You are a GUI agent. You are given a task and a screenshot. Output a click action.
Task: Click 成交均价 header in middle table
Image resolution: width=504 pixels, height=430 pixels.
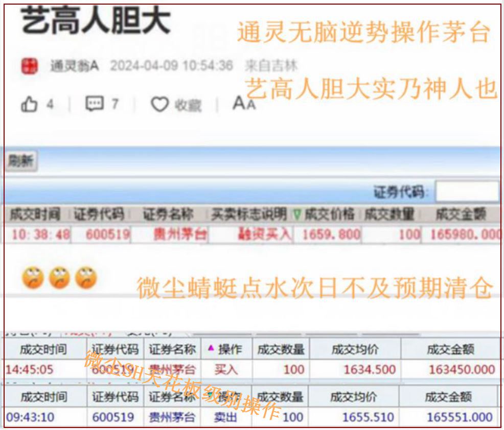[x=355, y=349]
